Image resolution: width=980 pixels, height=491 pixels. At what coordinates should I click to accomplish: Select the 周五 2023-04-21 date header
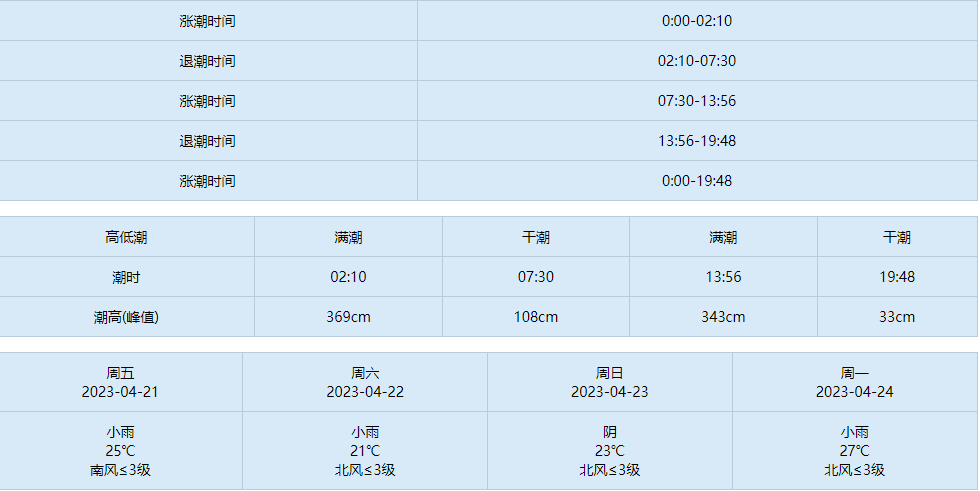click(x=120, y=382)
